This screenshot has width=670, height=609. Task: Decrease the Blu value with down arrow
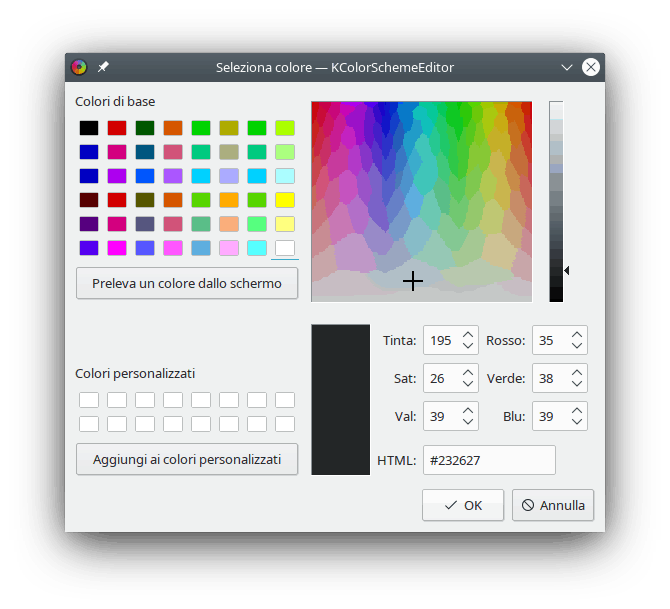[577, 422]
